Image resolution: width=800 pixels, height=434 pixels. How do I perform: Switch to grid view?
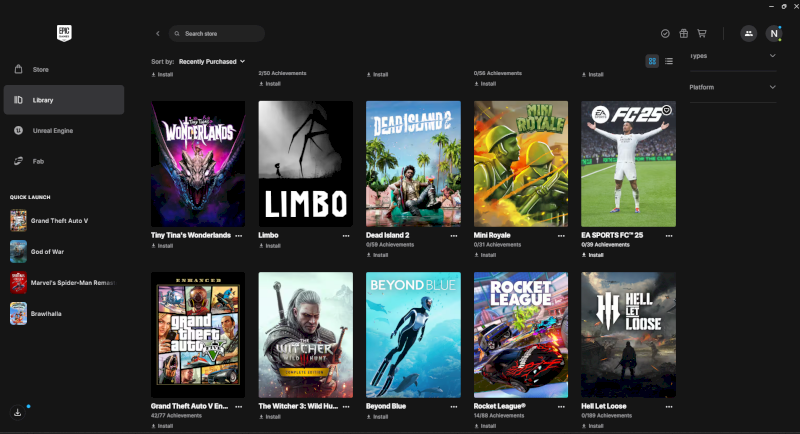[652, 61]
